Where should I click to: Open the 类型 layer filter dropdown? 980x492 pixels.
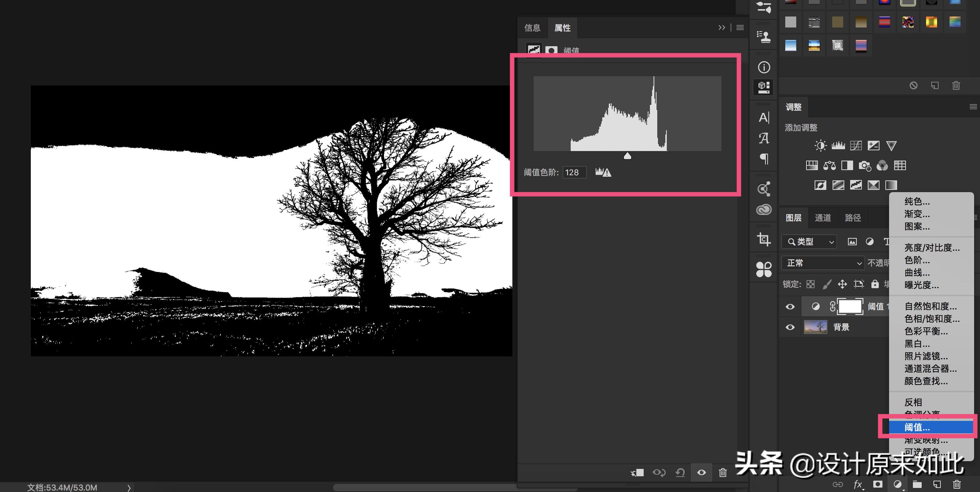(x=809, y=242)
